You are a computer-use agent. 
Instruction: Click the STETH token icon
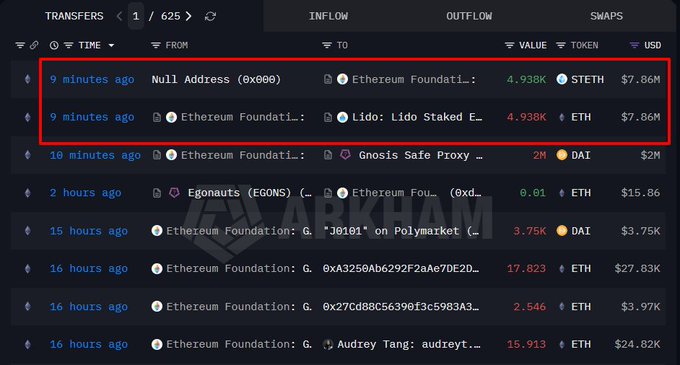point(562,79)
